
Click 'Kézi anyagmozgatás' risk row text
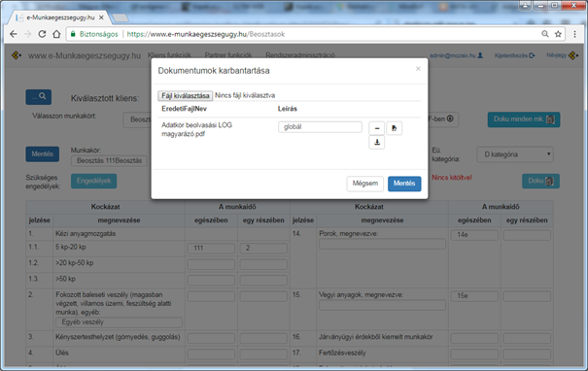[86, 234]
